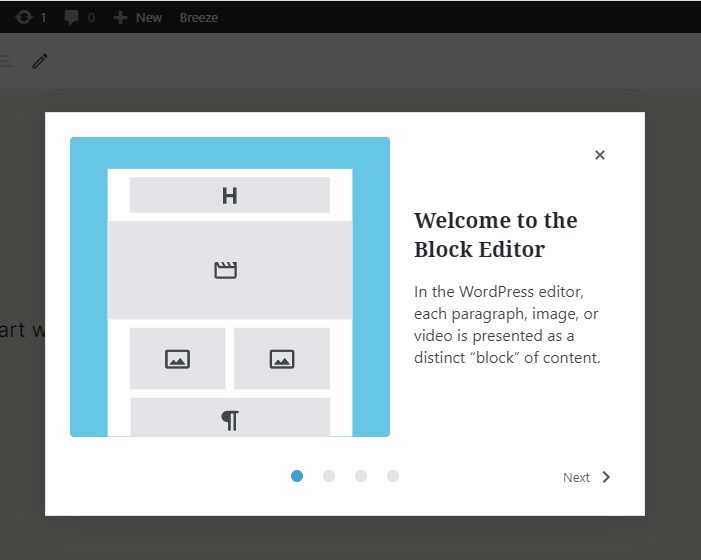Click the video clapperboard block icon
The height and width of the screenshot is (560, 701).
[226, 270]
